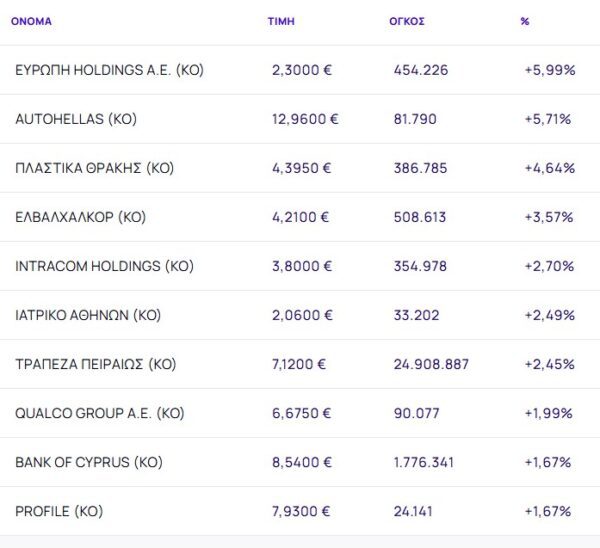This screenshot has height=548, width=600.
Task: Click the 12,9600 € price value
Action: (x=305, y=119)
